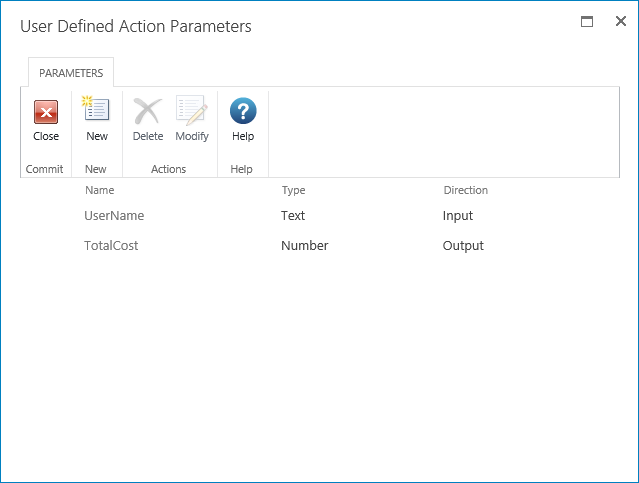Click the Commit group label

[x=45, y=169]
